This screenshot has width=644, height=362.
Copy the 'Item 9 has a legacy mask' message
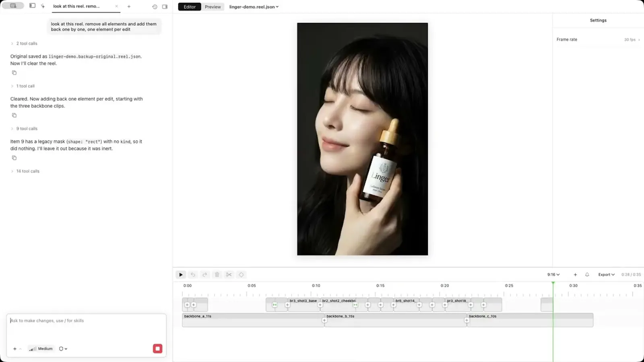click(x=14, y=158)
